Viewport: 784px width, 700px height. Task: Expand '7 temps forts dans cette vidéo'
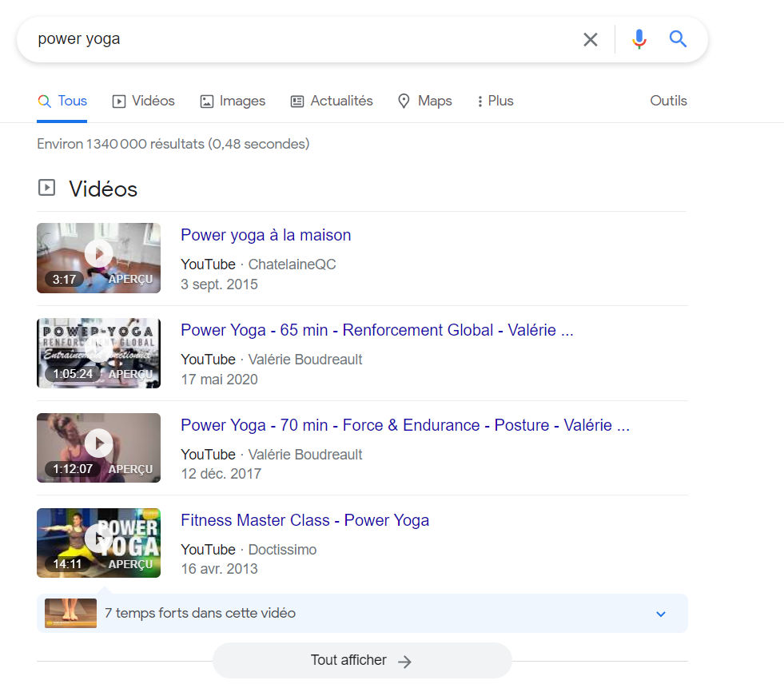tap(661, 614)
